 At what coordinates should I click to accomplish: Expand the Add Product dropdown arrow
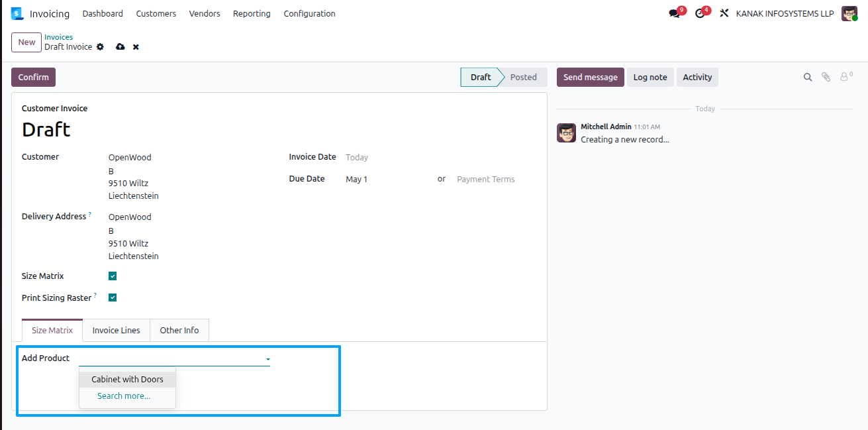[x=267, y=359]
